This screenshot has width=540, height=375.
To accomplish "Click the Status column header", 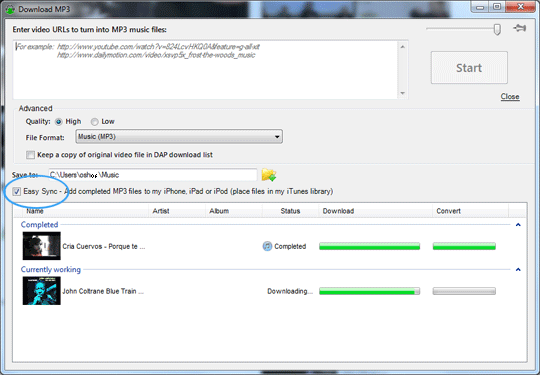I will click(x=290, y=211).
